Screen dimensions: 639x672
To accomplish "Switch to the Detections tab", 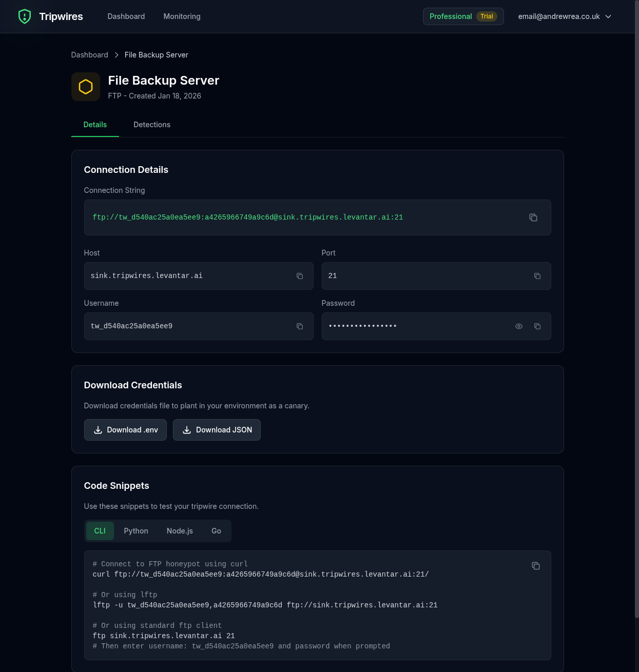I will 152,125.
